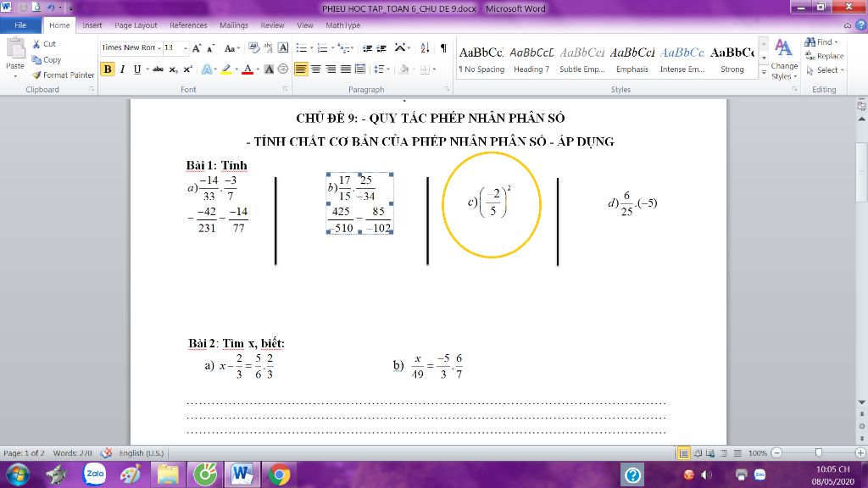
Task: Expand the Styles gallery more arrow
Action: (764, 72)
